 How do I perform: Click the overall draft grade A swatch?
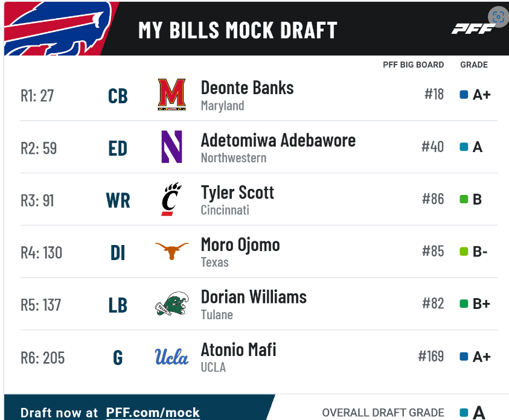[x=464, y=413]
